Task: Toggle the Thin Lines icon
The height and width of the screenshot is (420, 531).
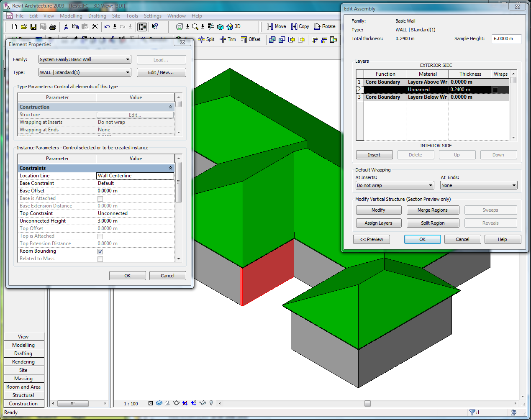Action: tap(211, 26)
